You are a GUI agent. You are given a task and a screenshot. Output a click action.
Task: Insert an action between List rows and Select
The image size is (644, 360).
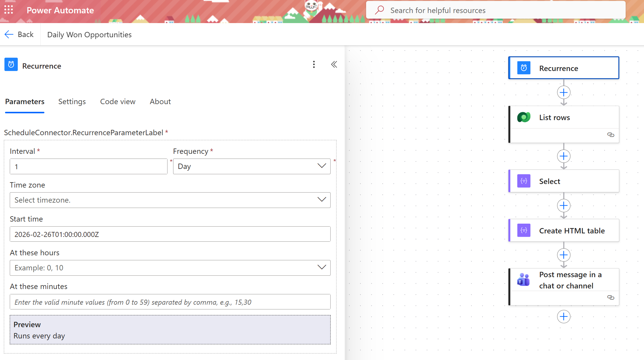pos(563,156)
